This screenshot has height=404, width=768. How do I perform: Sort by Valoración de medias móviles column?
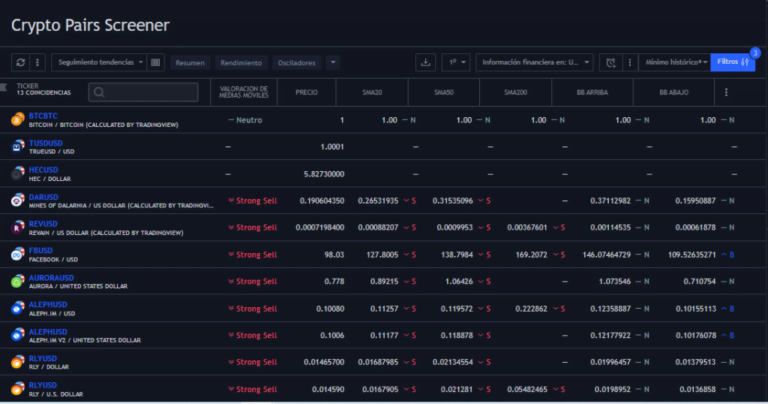(244, 92)
